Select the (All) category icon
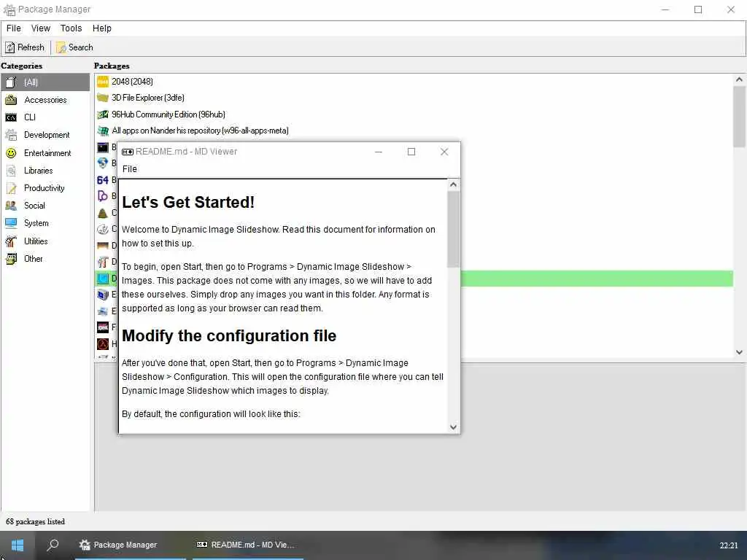747x560 pixels. (11, 82)
